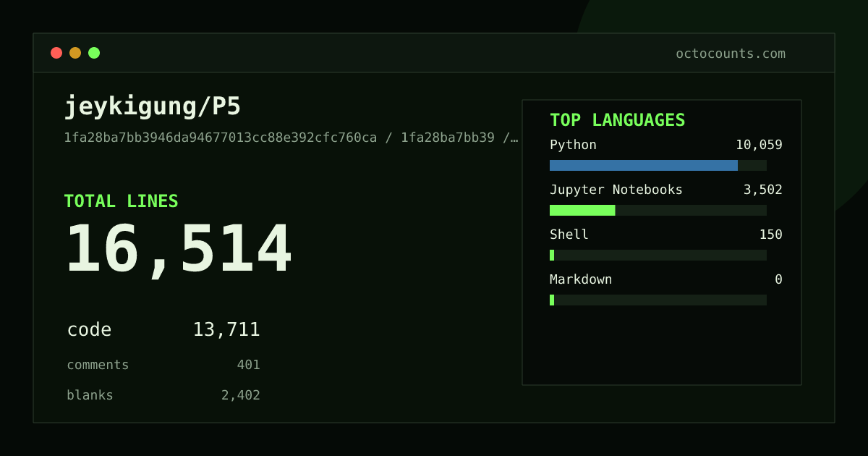Click the Jupyter Notebooks label
Image resolution: width=868 pixels, height=456 pixels.
616,190
